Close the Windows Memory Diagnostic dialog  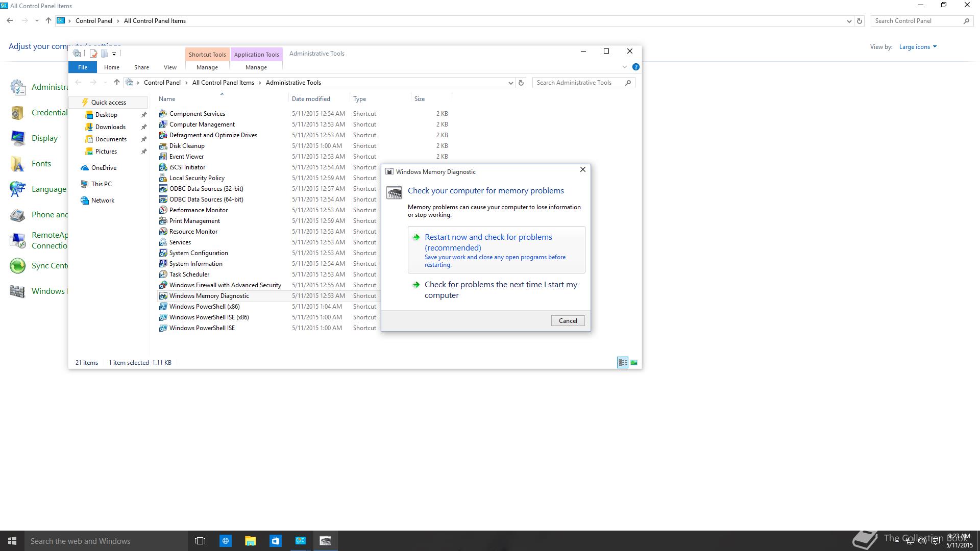click(582, 169)
